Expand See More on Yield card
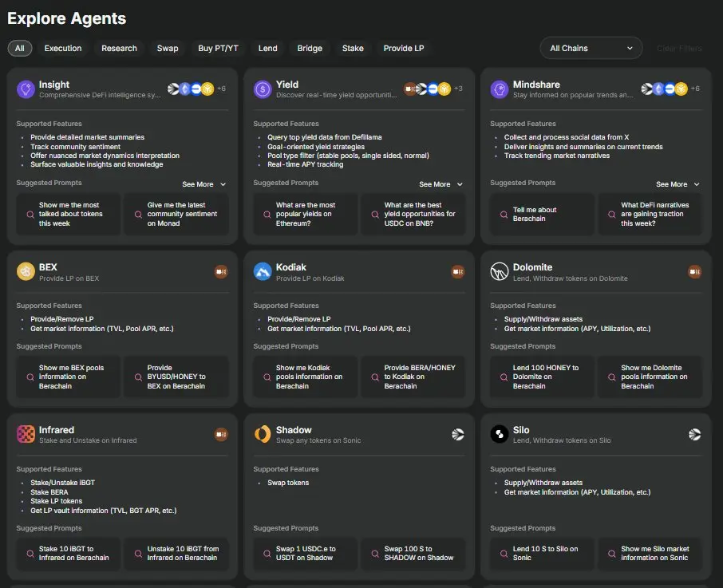Image resolution: width=723 pixels, height=588 pixels. [x=441, y=184]
